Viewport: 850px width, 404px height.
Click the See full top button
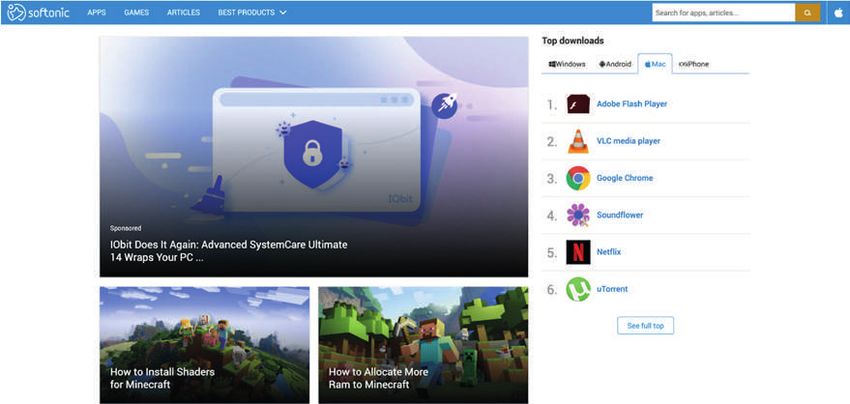click(645, 325)
